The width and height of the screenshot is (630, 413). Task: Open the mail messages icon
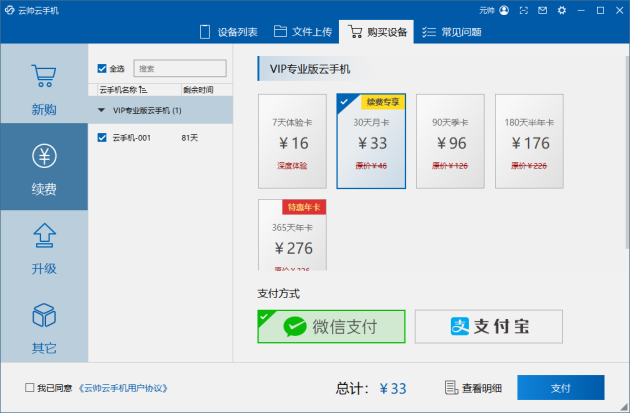point(542,10)
